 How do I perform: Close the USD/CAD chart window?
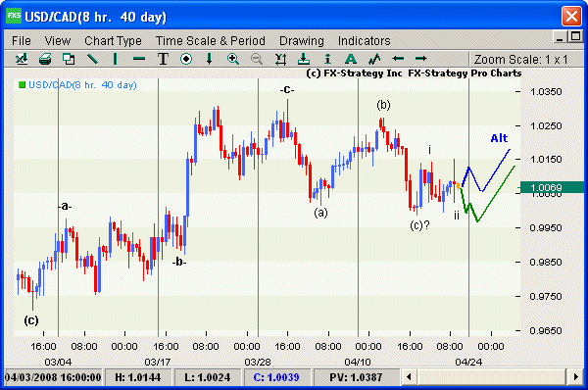coord(571,17)
